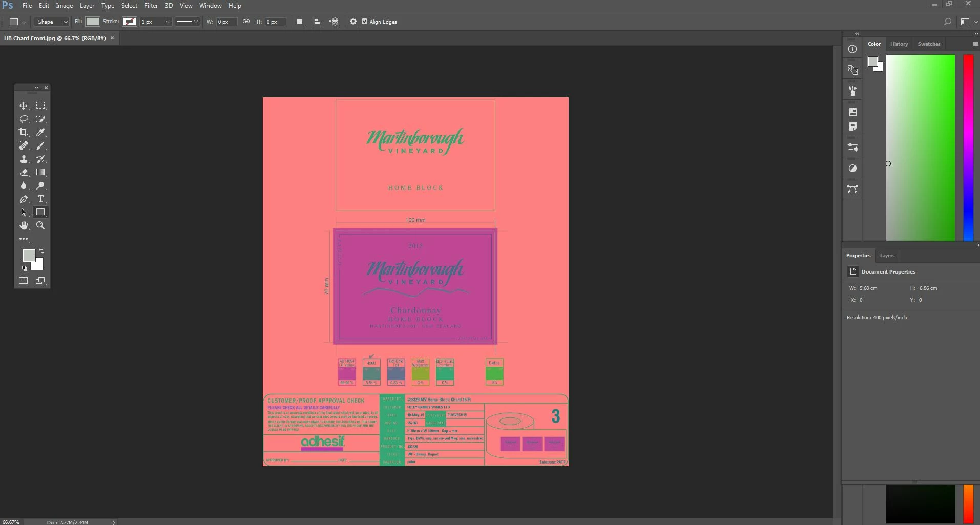Select the Path Selection tool
The width and height of the screenshot is (980, 525).
coord(24,212)
